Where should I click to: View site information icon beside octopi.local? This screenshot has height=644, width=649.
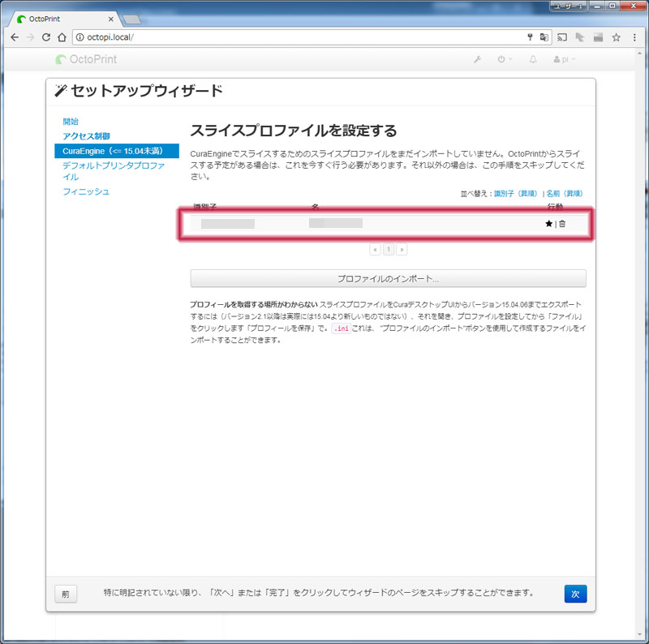[80, 37]
